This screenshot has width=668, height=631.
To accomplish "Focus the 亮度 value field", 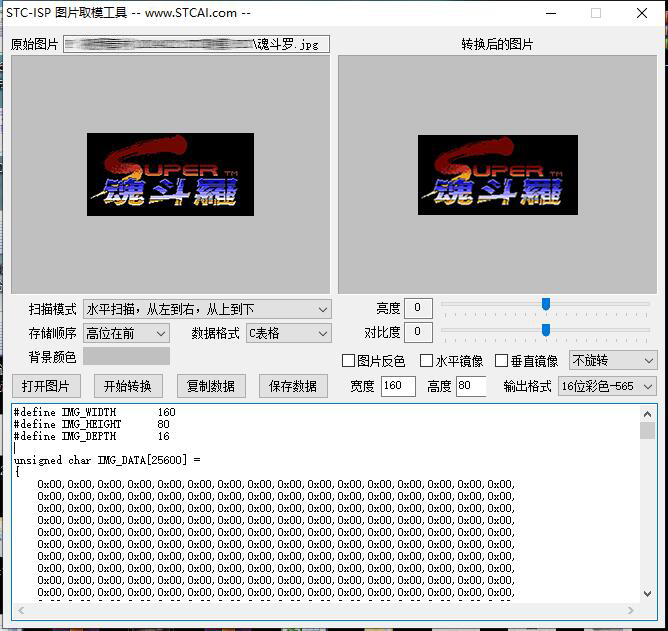I will [x=418, y=308].
